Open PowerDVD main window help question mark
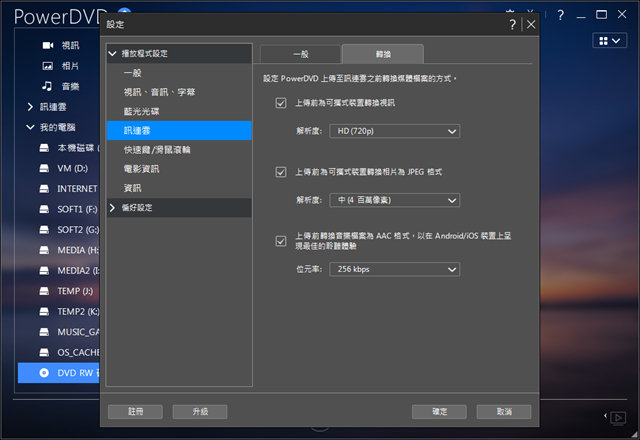The height and width of the screenshot is (440, 640). point(561,15)
